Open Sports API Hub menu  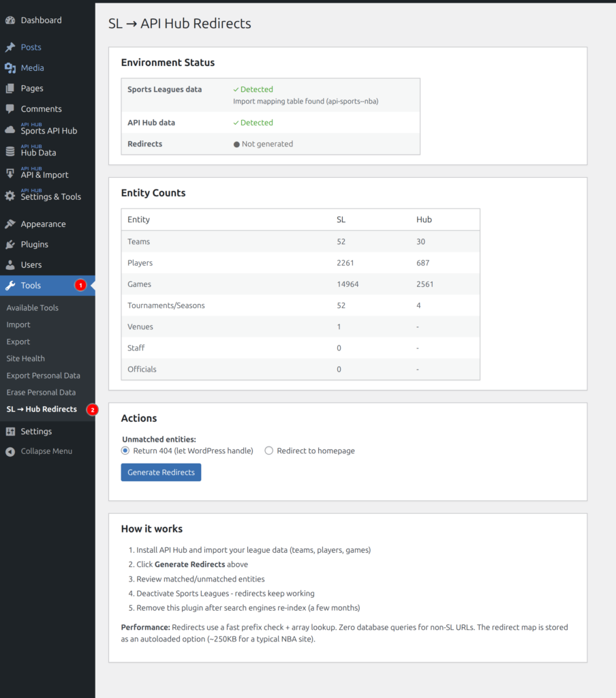[48, 130]
